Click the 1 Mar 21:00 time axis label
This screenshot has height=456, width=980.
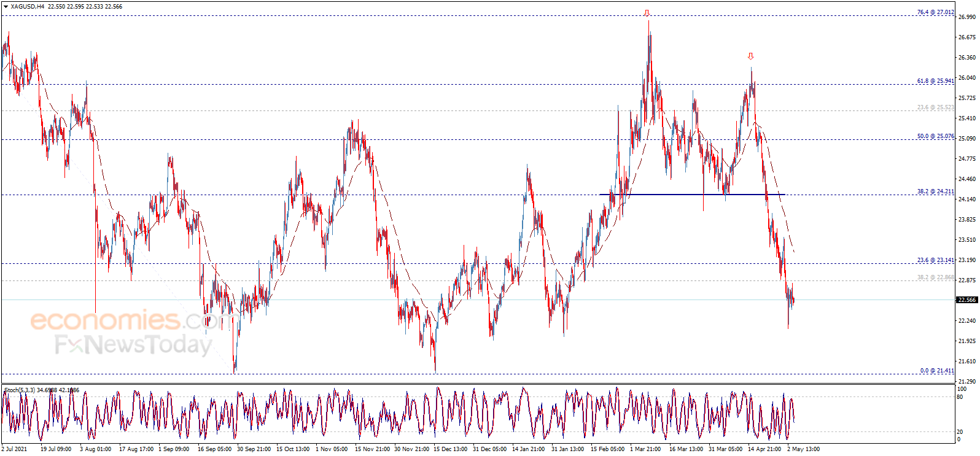click(x=645, y=449)
